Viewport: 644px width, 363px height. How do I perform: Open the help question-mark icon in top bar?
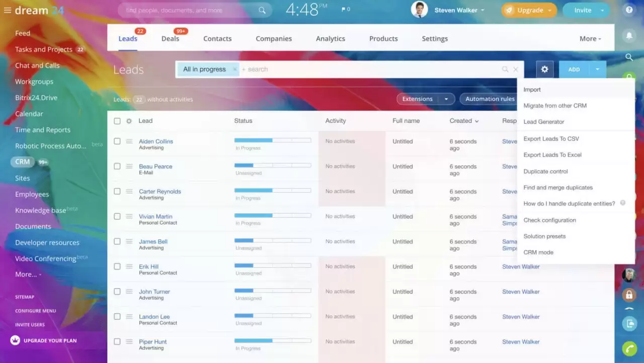click(628, 10)
